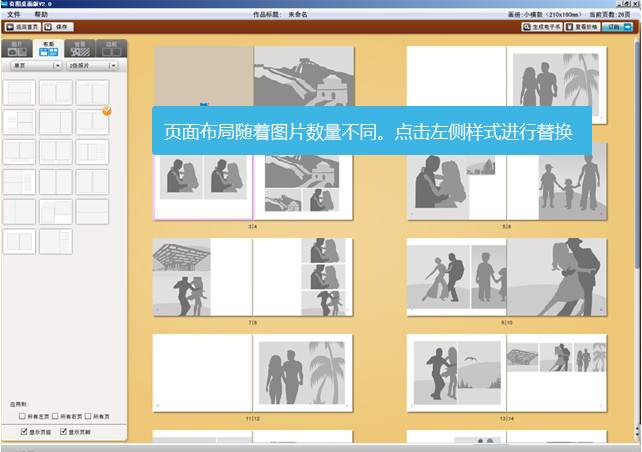
Task: Expand the 2张照片 photo count dropdown
Action: tap(92, 66)
